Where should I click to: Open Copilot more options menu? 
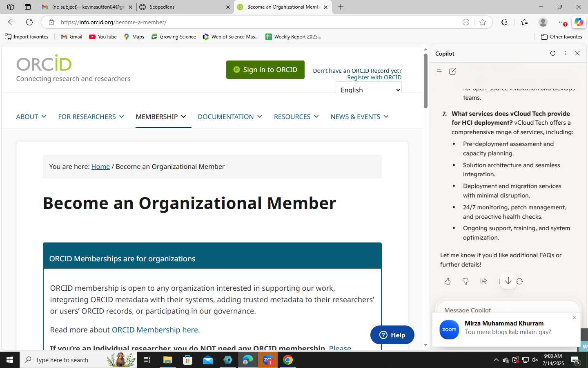coord(565,53)
